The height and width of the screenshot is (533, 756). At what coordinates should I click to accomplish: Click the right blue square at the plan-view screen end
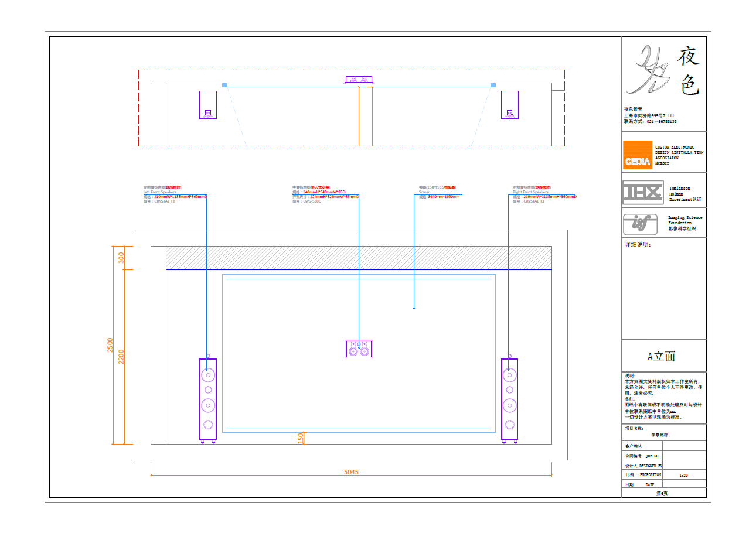(x=493, y=85)
